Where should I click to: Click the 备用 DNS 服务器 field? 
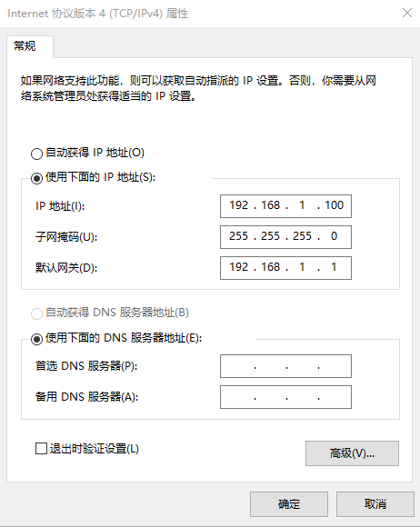(x=285, y=397)
